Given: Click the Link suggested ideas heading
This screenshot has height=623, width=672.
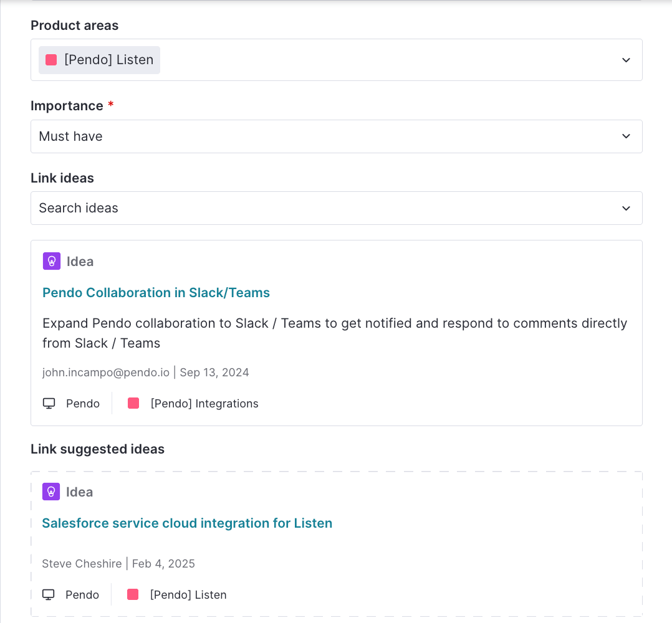Looking at the screenshot, I should [x=97, y=449].
